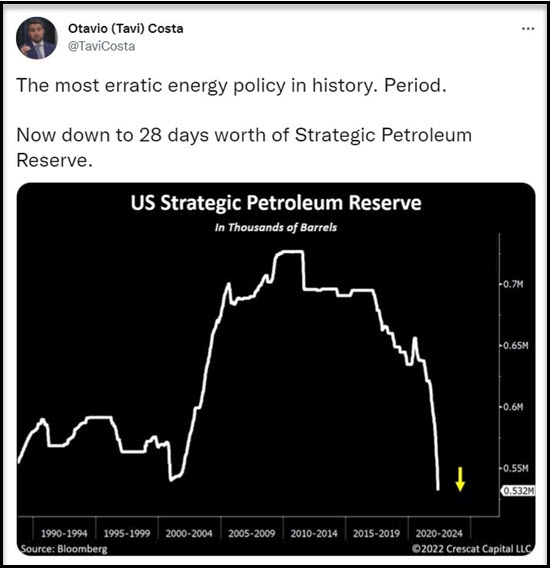The height and width of the screenshot is (568, 550).
Task: Select the 0.65M axis label
Action: coord(516,346)
